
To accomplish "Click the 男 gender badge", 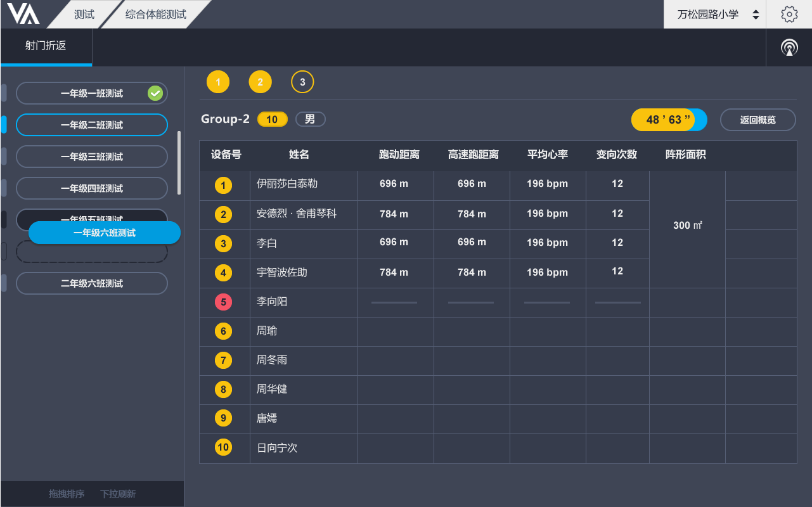I will [311, 119].
